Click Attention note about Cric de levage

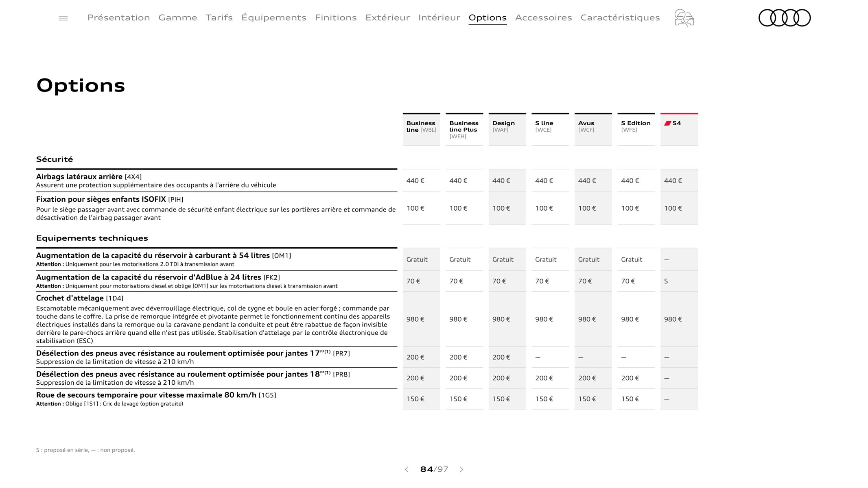(x=109, y=404)
